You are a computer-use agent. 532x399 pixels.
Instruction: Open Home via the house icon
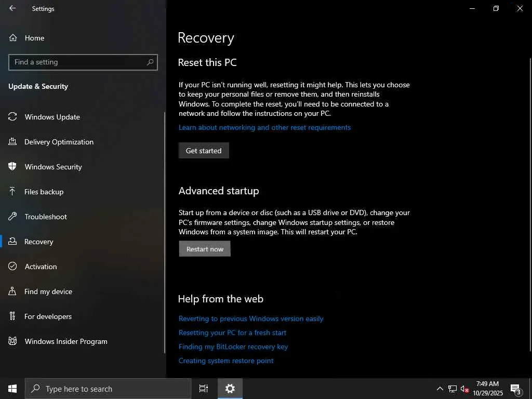[12, 37]
